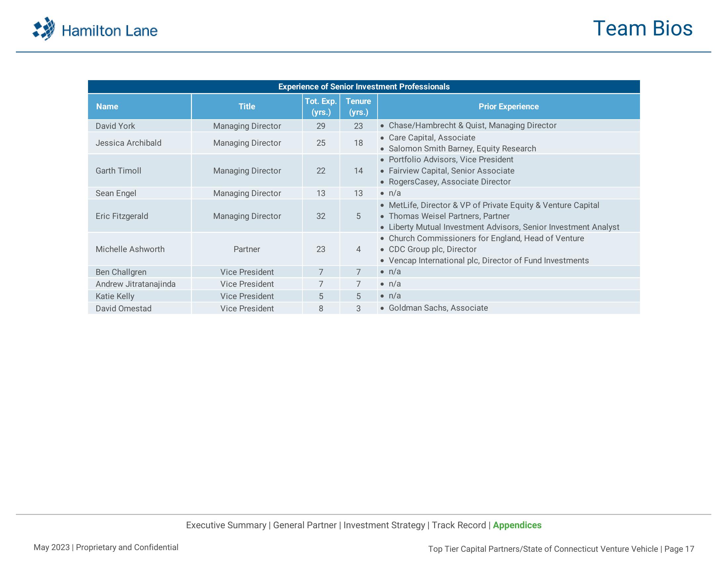Image resolution: width=728 pixels, height=563 pixels.
Task: Open the Appendices section link
Action: point(517,525)
